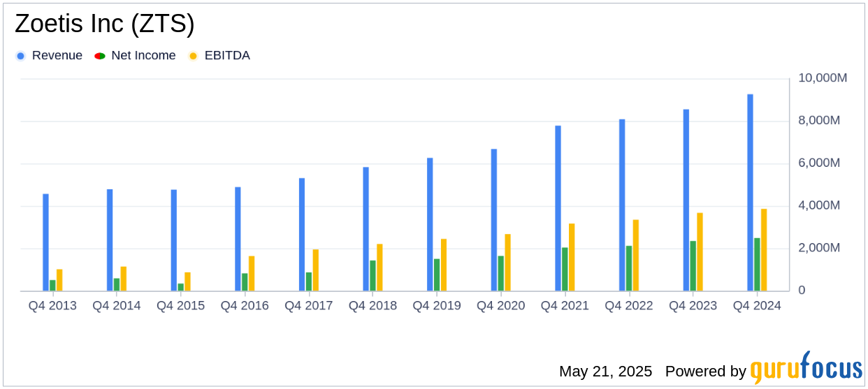The width and height of the screenshot is (868, 389).
Task: Toggle the Net Income legend marker
Action: click(100, 56)
